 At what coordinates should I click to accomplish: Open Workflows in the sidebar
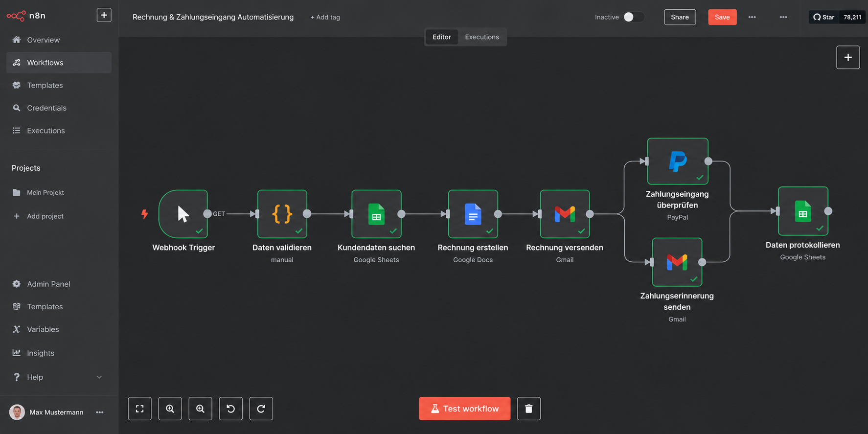(x=59, y=63)
